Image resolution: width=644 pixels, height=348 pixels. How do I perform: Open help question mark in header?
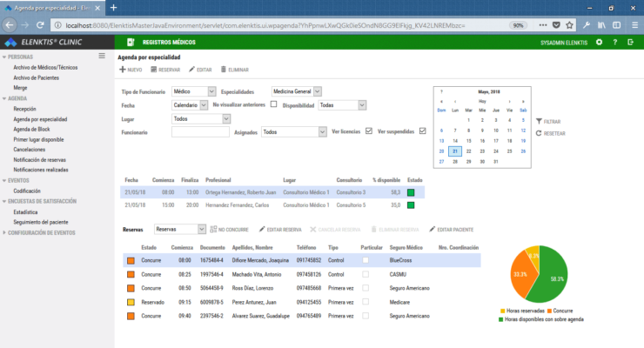click(x=614, y=42)
